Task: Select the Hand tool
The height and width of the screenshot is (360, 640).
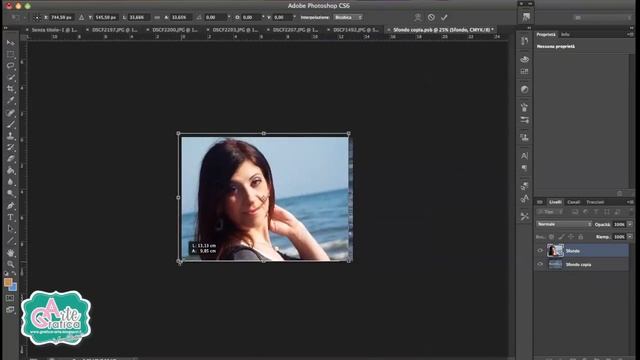Action: [11, 253]
